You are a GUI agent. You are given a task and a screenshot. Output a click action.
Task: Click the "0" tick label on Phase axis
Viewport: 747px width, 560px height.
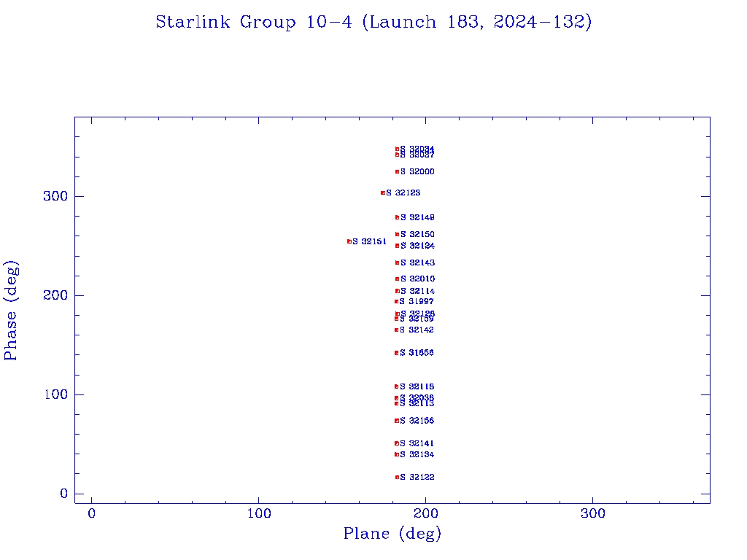(x=64, y=494)
